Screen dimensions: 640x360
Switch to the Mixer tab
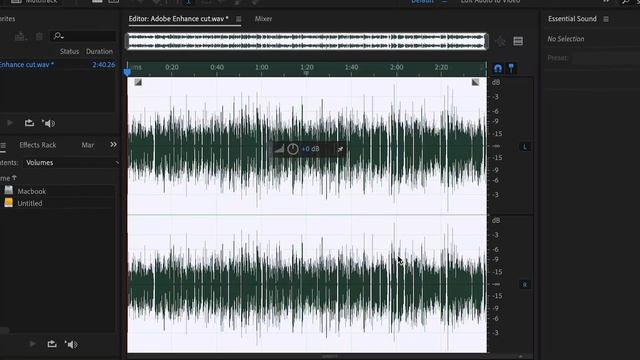click(263, 19)
